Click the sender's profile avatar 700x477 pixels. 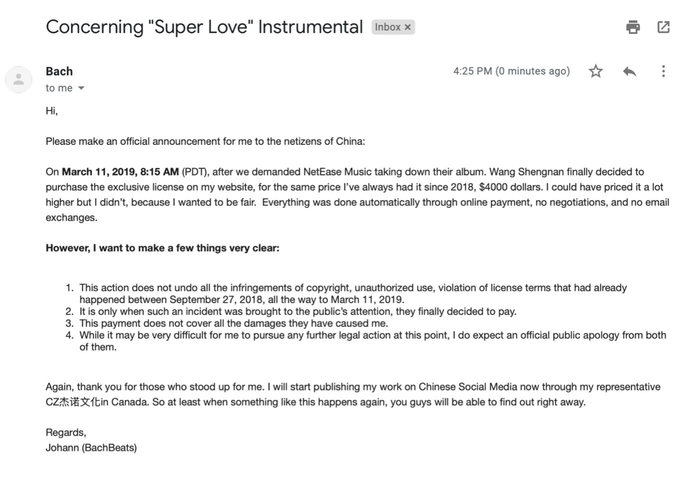(x=19, y=79)
